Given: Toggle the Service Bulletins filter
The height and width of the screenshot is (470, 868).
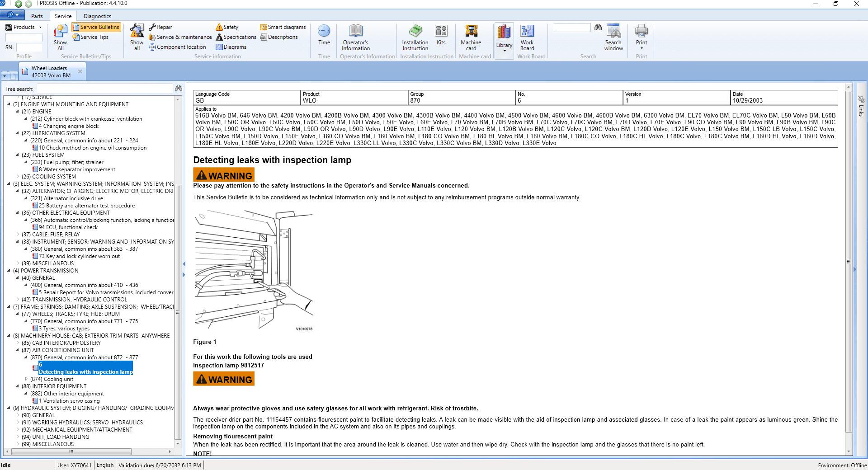Looking at the screenshot, I should (x=96, y=27).
